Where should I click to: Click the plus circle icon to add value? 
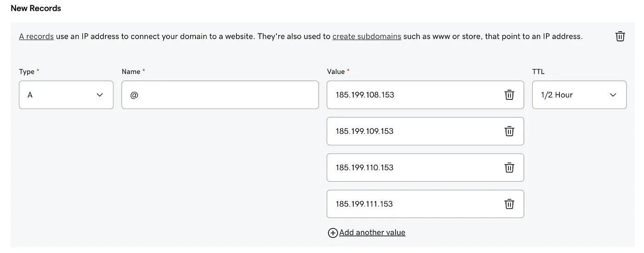click(x=333, y=233)
